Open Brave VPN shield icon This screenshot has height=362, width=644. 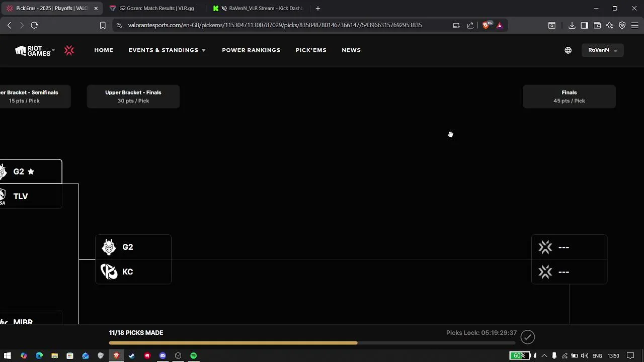click(x=622, y=25)
